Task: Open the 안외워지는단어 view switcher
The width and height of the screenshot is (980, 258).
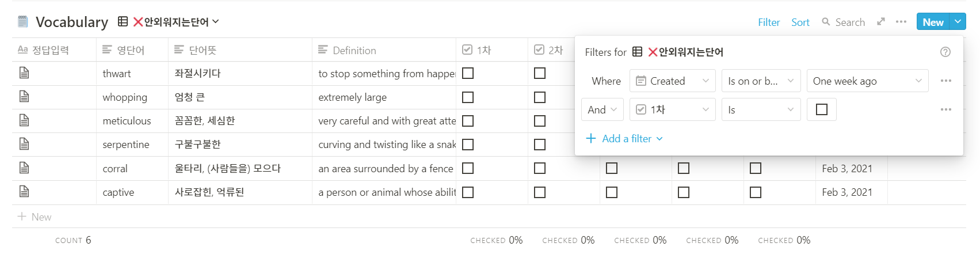Action: click(169, 22)
